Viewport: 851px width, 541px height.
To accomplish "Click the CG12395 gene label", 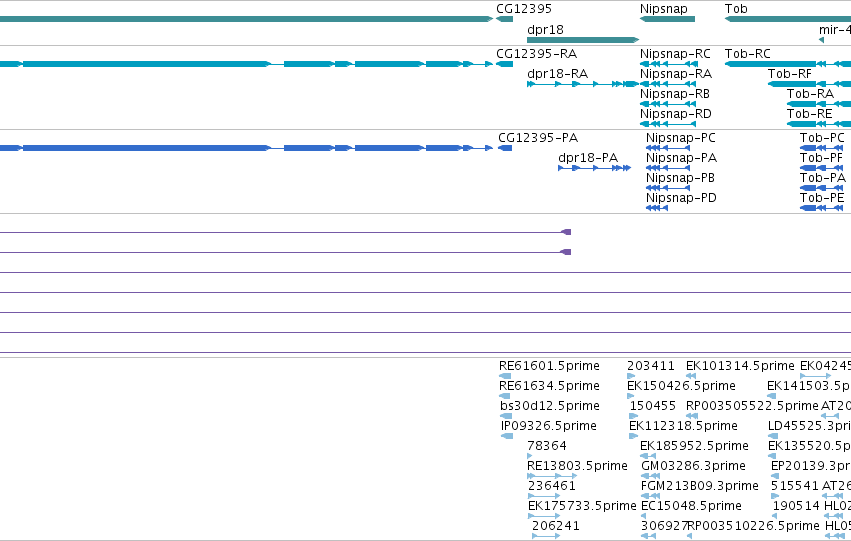I will (524, 9).
